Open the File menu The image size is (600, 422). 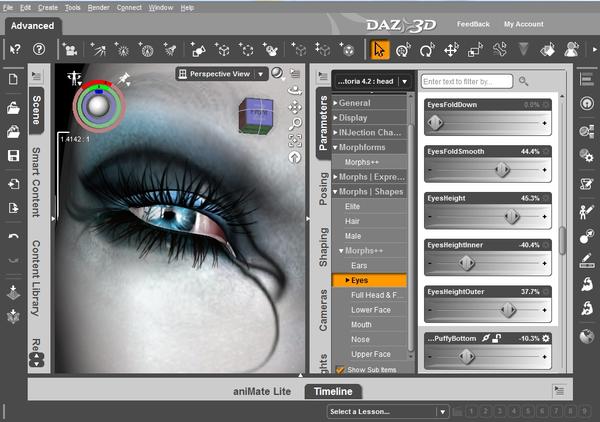click(x=8, y=8)
